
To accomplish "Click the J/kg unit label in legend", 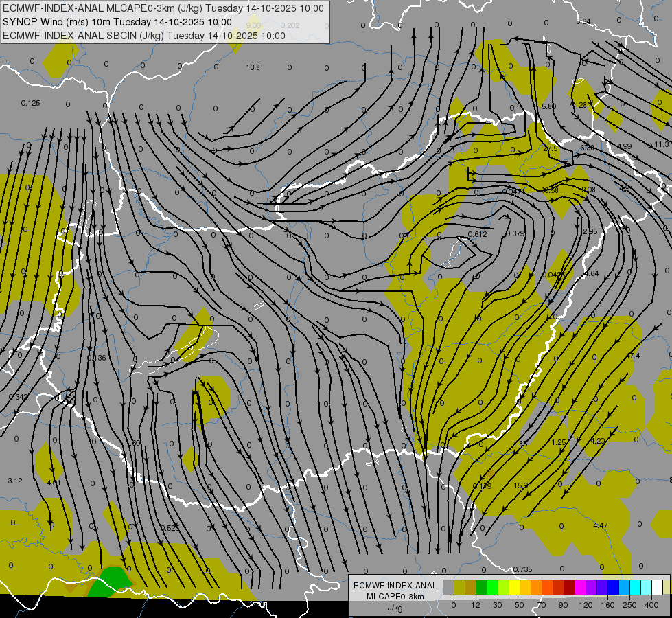I will 395,608.
